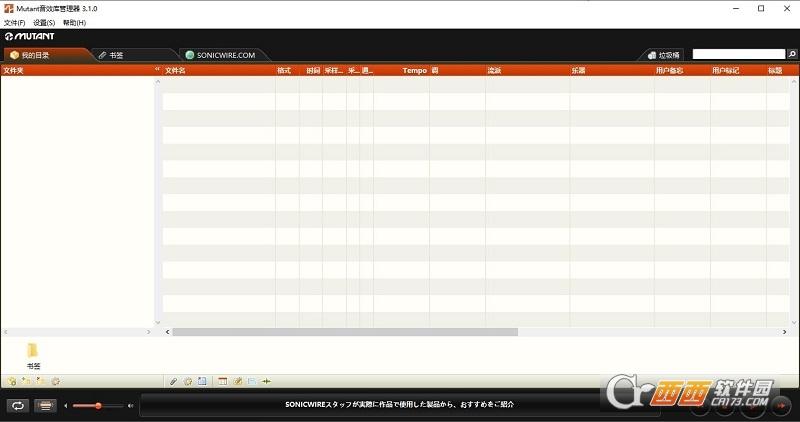Open the 文件(F) menu
Image resolution: width=800 pixels, height=422 pixels.
[14, 22]
